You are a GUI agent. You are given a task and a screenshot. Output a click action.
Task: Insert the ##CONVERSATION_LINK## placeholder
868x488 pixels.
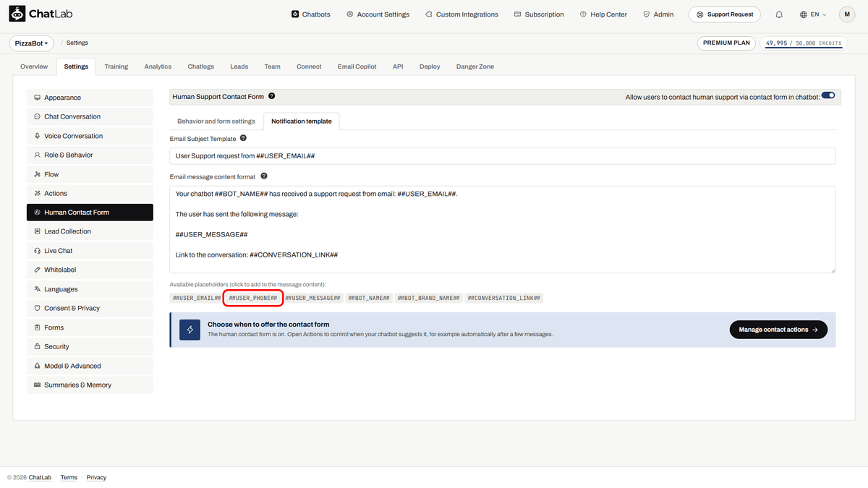(x=504, y=298)
